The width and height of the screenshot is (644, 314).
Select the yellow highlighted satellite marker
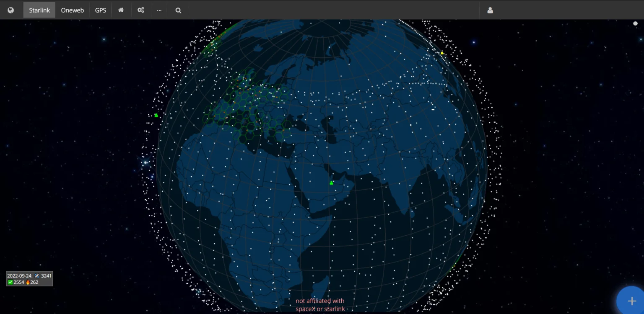442,53
